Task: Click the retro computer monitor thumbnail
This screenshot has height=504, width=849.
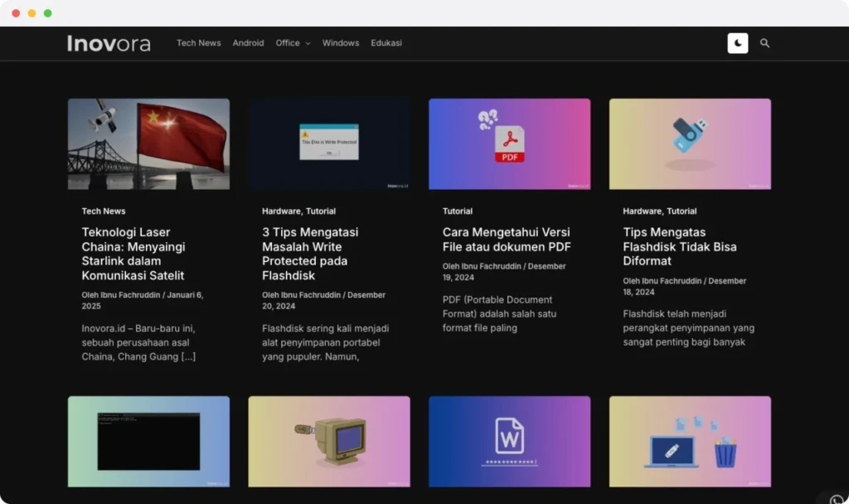Action: 329,441
